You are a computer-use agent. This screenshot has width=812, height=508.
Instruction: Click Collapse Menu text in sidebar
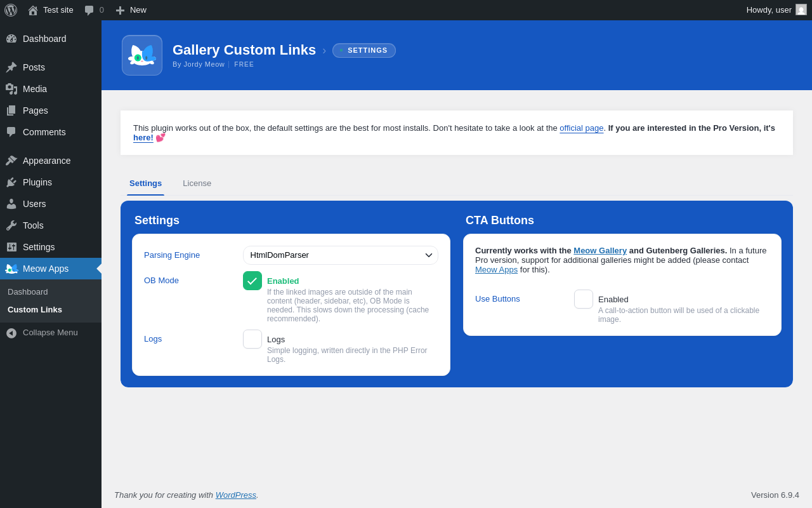coord(50,333)
